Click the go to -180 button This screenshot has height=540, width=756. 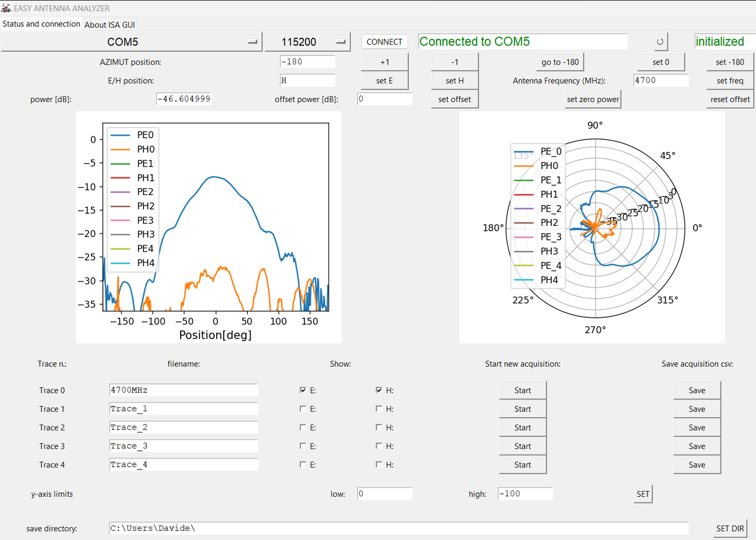pyautogui.click(x=560, y=62)
